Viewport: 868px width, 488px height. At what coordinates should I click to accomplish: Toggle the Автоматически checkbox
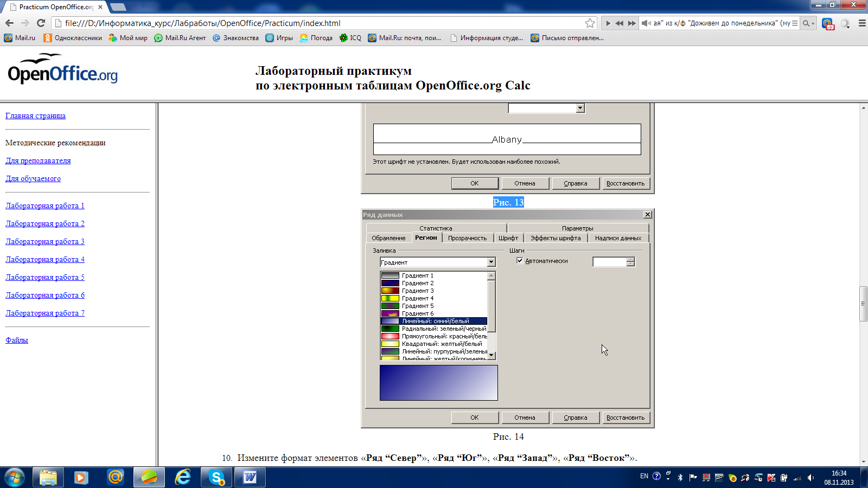tap(520, 261)
